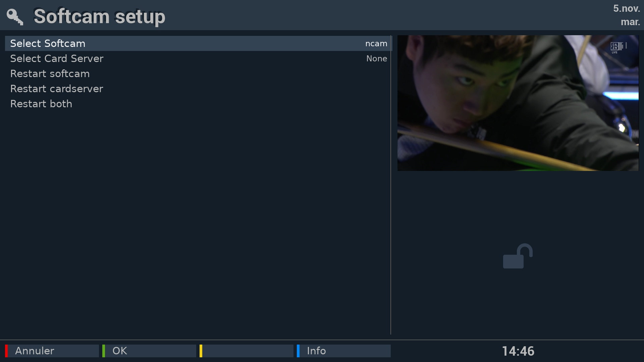Click the DAZN live logo in preview
Viewport: 644px width, 362px height.
(615, 48)
